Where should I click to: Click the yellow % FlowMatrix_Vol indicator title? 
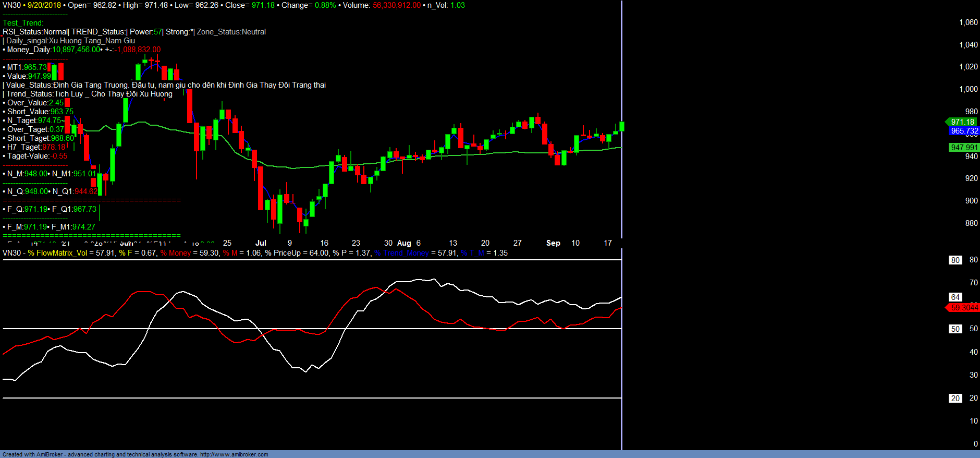[57, 253]
